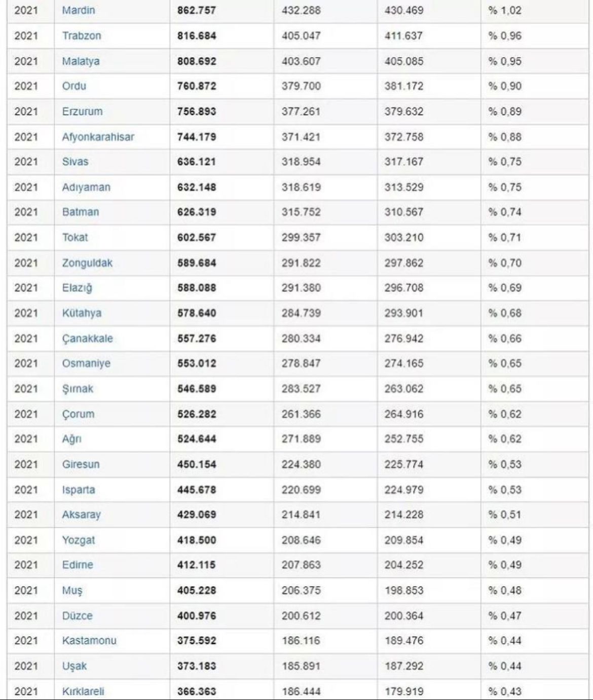Screen dimensions: 593x700
Task: Click Isparta population value 445.678
Action: 197,490
